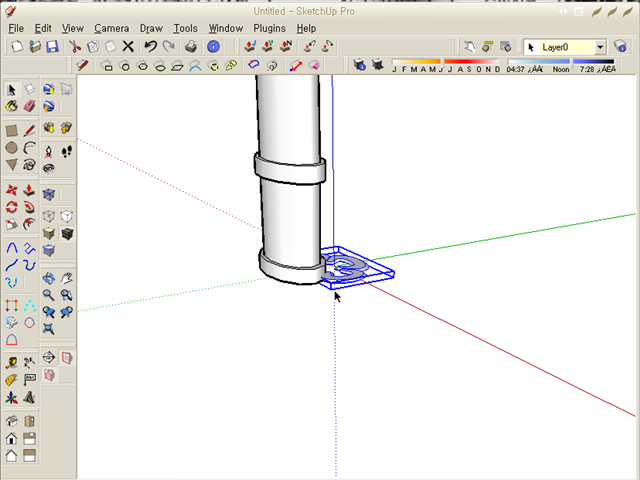Select the Paint Bucket tool
The width and height of the screenshot is (640, 480).
[x=11, y=107]
